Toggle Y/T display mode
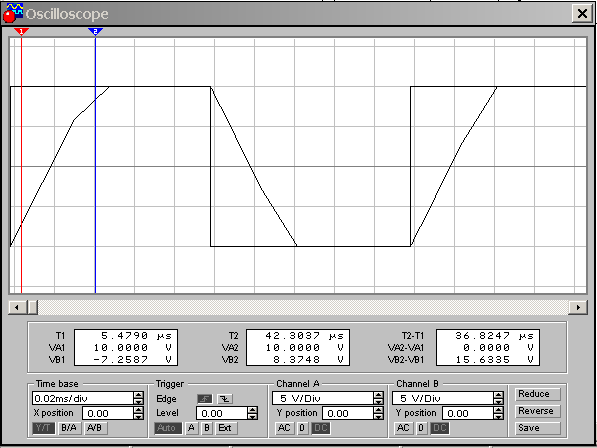597x448 pixels. [x=43, y=428]
